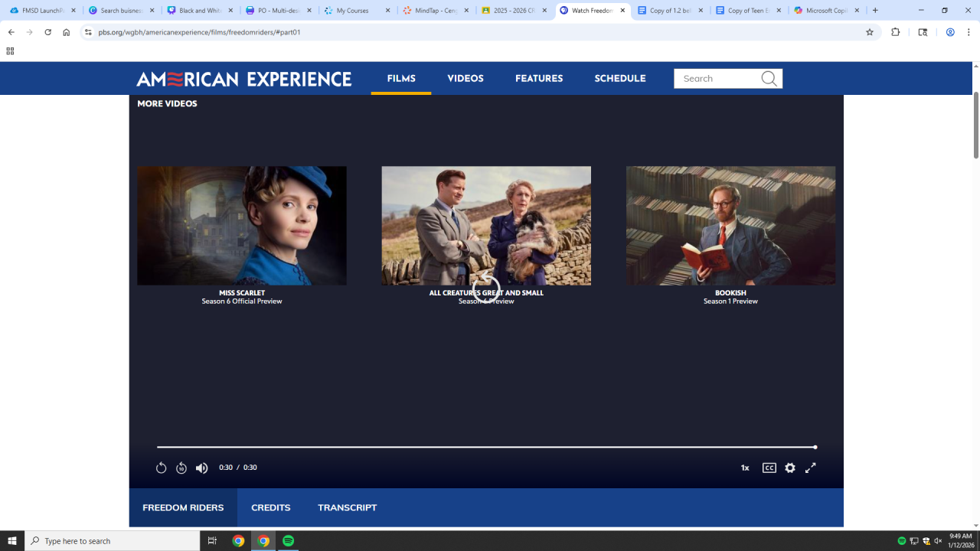Switch to My Courses tab
Viewport: 980px width, 551px height.
(x=356, y=11)
